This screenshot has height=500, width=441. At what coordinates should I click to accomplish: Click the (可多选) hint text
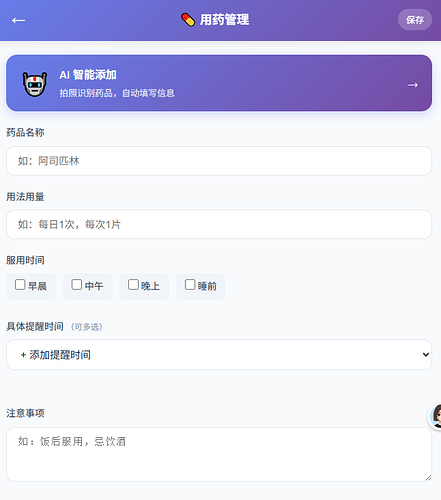pyautogui.click(x=87, y=327)
